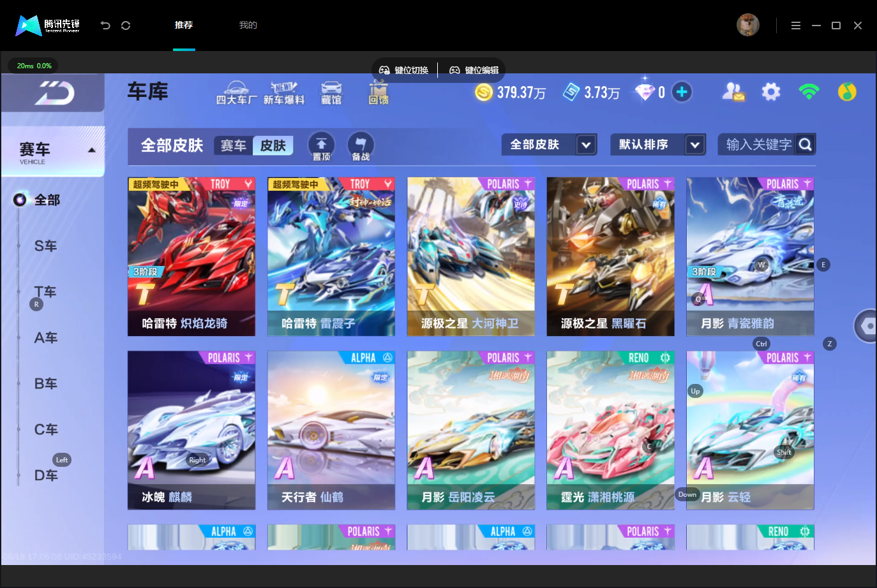This screenshot has height=588, width=877.
Task: Click the blue ticket currency icon
Action: click(571, 92)
